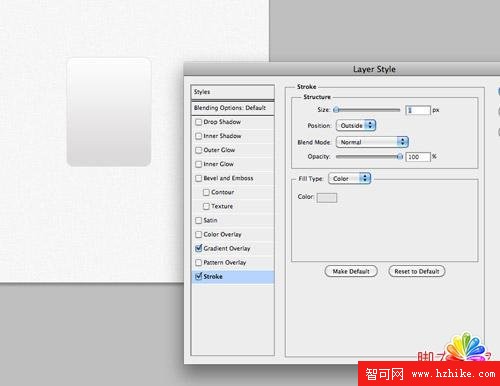Turn on Color Overlay checkbox
This screenshot has height=386, width=500.
tap(198, 234)
